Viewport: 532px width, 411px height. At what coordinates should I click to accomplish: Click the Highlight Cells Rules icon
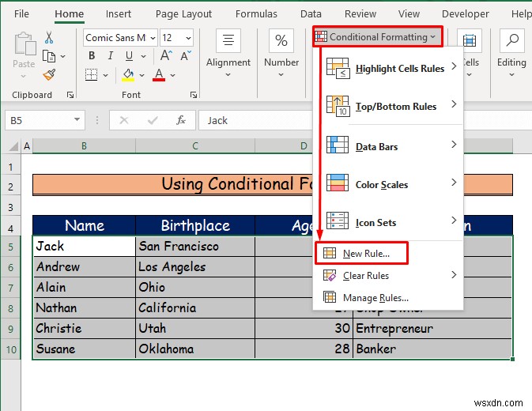338,68
